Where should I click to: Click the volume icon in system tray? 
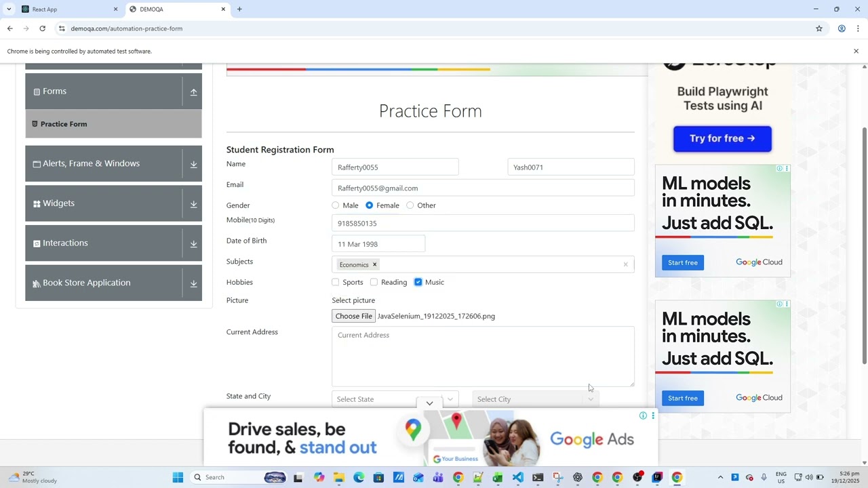click(808, 477)
